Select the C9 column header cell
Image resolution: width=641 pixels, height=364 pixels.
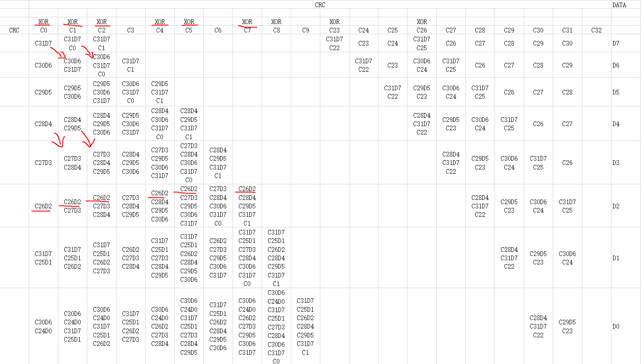tap(306, 30)
